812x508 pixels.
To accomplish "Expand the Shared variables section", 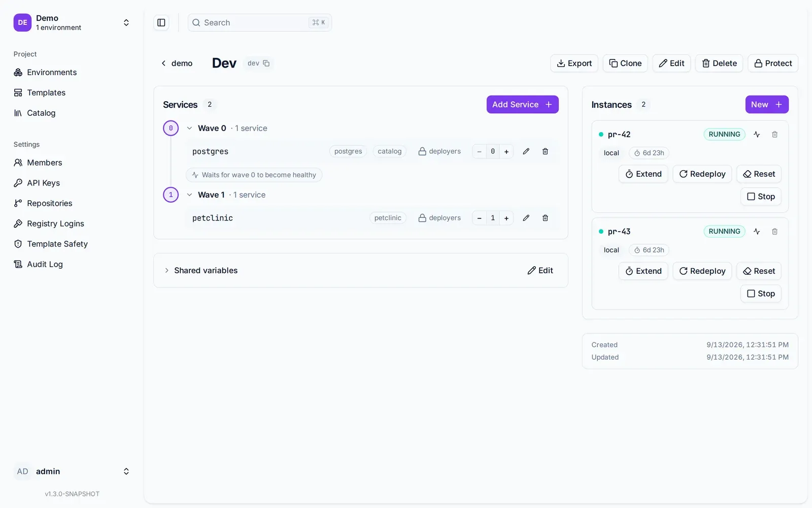I will [x=166, y=270].
